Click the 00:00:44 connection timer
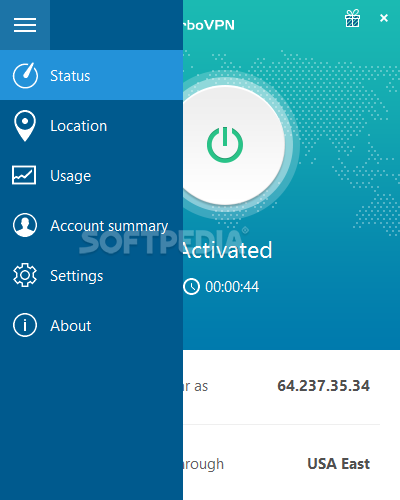This screenshot has width=400, height=500. pos(232,287)
